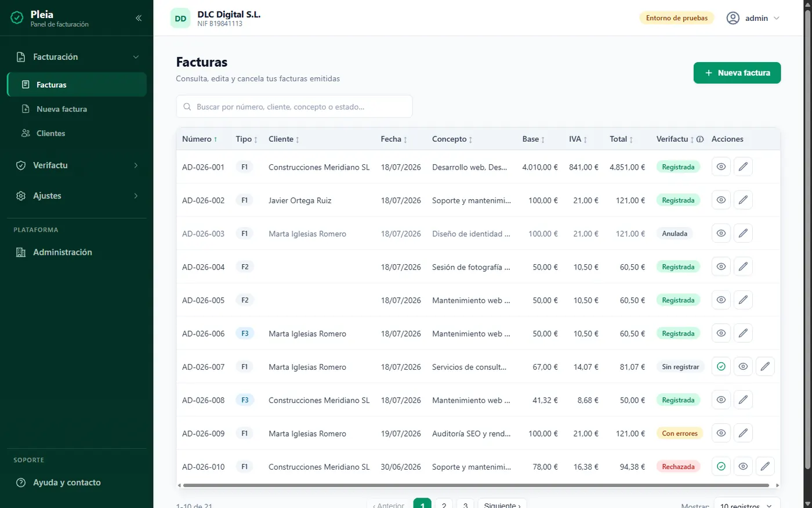Edit invoice AD-026-009 using the pencil icon
The image size is (812, 508).
click(x=743, y=433)
